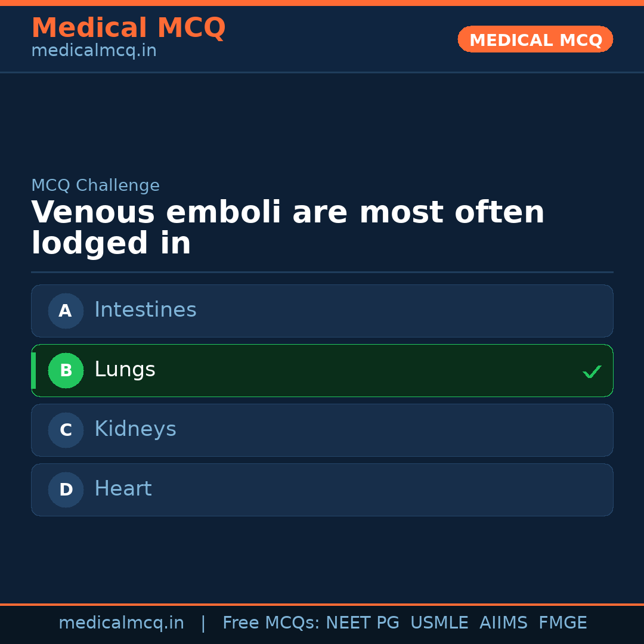Expand the highlighted Lungs answer row
The width and height of the screenshot is (644, 644).
(x=322, y=370)
